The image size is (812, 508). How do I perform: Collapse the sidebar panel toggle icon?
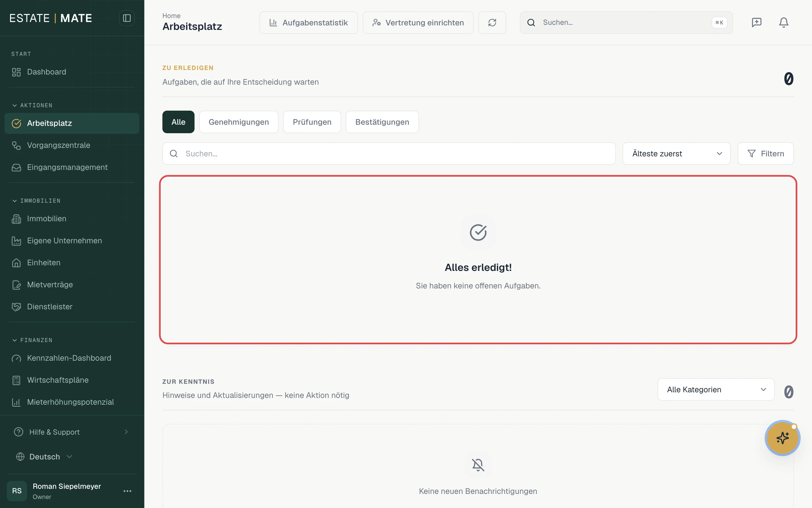pyautogui.click(x=127, y=18)
